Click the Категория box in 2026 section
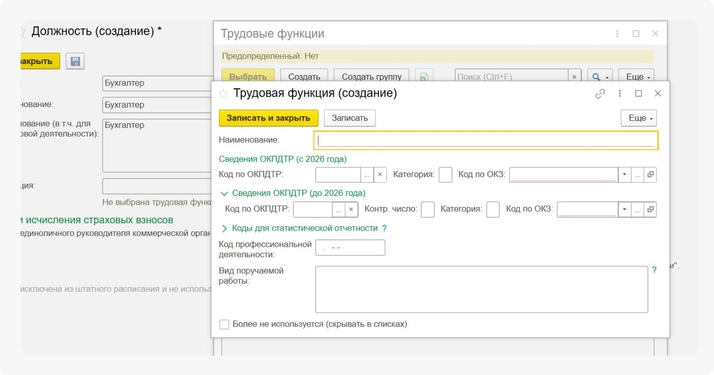Viewport: 714px width, 375px height. tap(445, 174)
